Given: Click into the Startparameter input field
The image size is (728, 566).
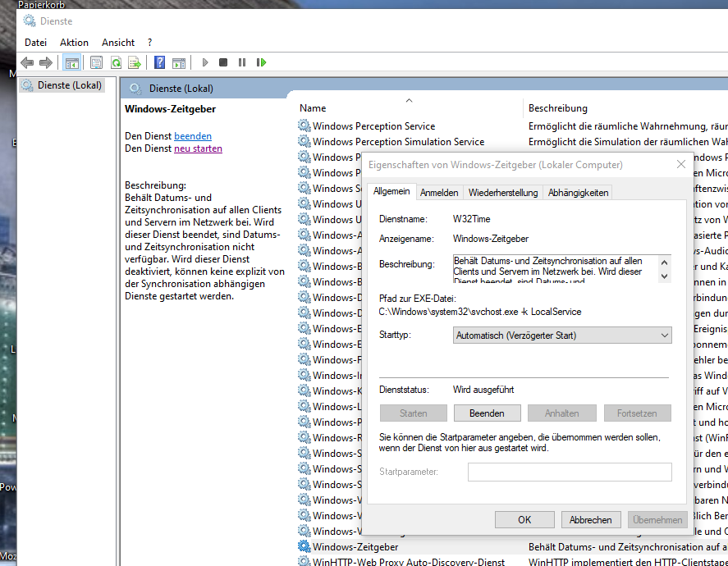Looking at the screenshot, I should tap(570, 472).
